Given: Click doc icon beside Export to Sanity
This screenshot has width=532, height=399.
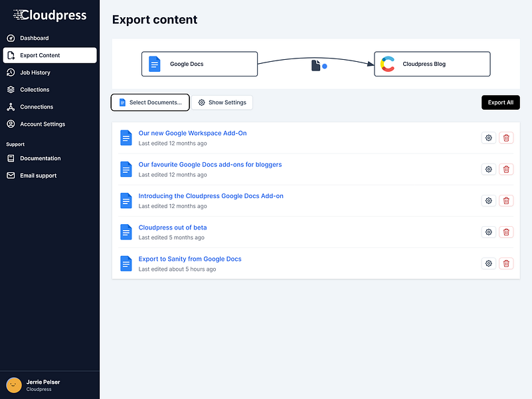Looking at the screenshot, I should pos(126,263).
